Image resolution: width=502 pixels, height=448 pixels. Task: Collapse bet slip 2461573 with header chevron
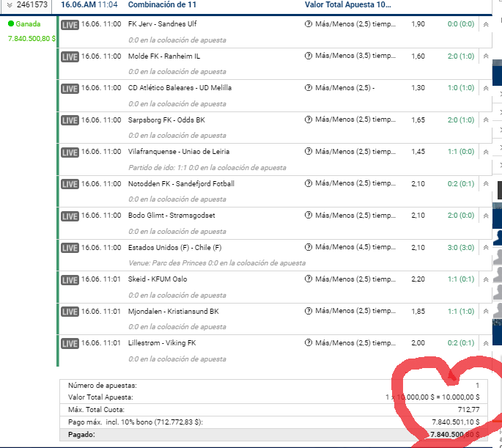[x=10, y=5]
